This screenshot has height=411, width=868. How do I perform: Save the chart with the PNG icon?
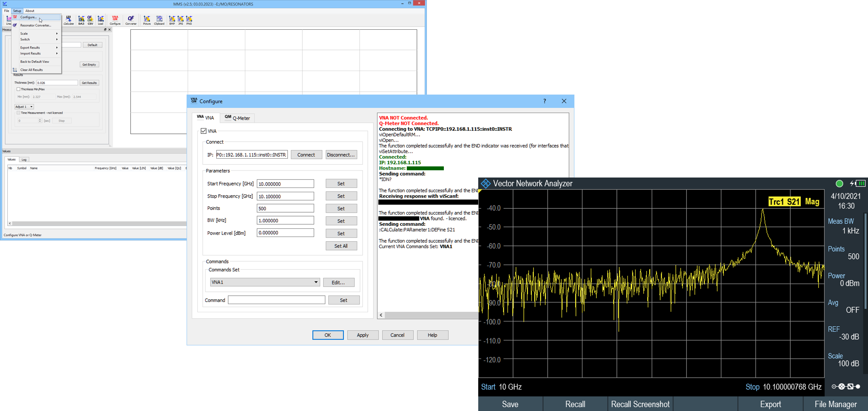click(189, 20)
